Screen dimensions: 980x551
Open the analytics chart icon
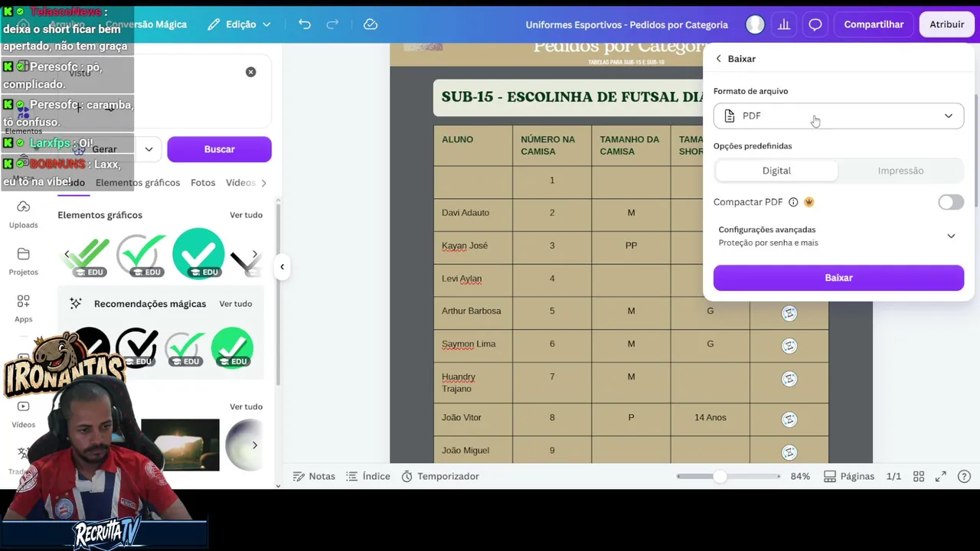tap(784, 24)
